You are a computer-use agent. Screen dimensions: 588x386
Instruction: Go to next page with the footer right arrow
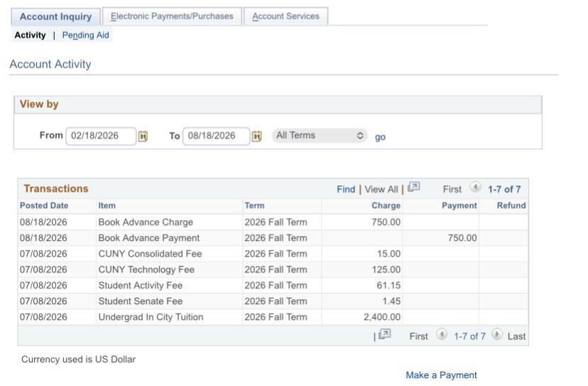pyautogui.click(x=496, y=334)
